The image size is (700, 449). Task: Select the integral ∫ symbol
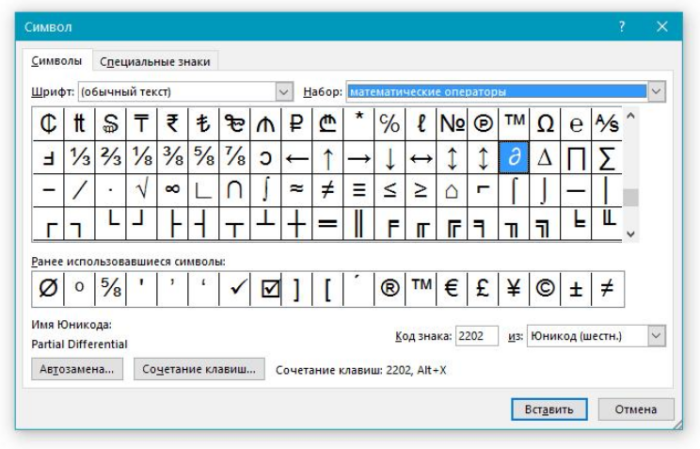coord(266,190)
